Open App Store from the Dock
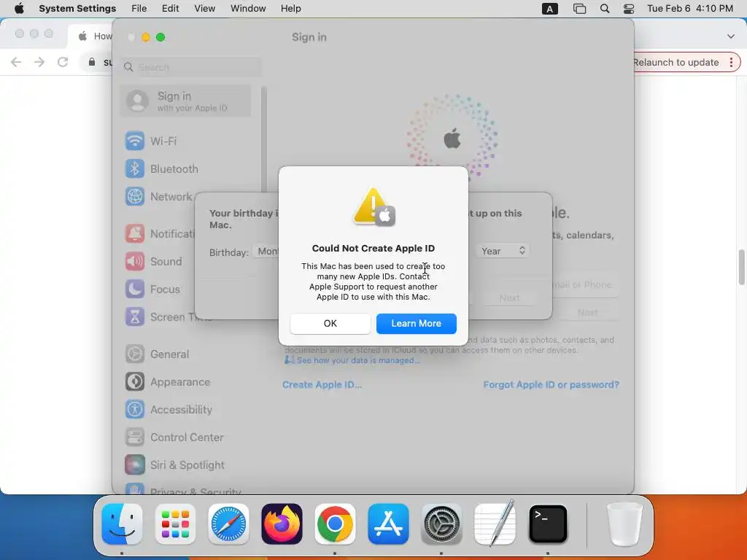747x560 pixels. 388,524
